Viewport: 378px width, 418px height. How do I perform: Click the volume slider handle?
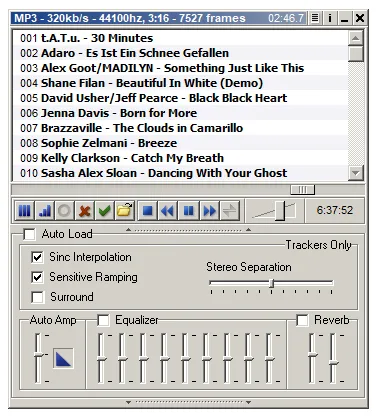coord(280,211)
